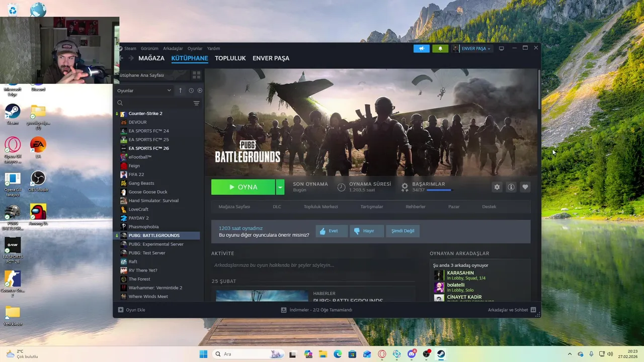
Task: Open File Explorer from the taskbar
Action: (323, 354)
